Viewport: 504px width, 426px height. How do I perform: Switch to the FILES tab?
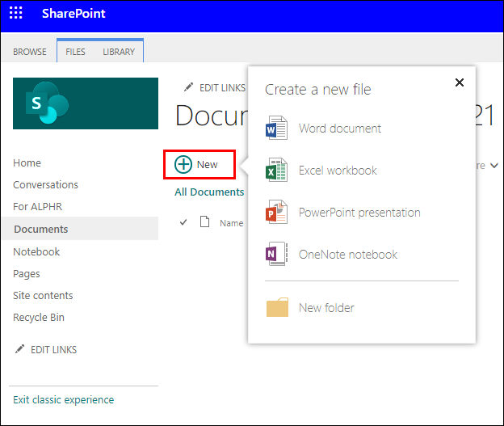click(x=75, y=52)
